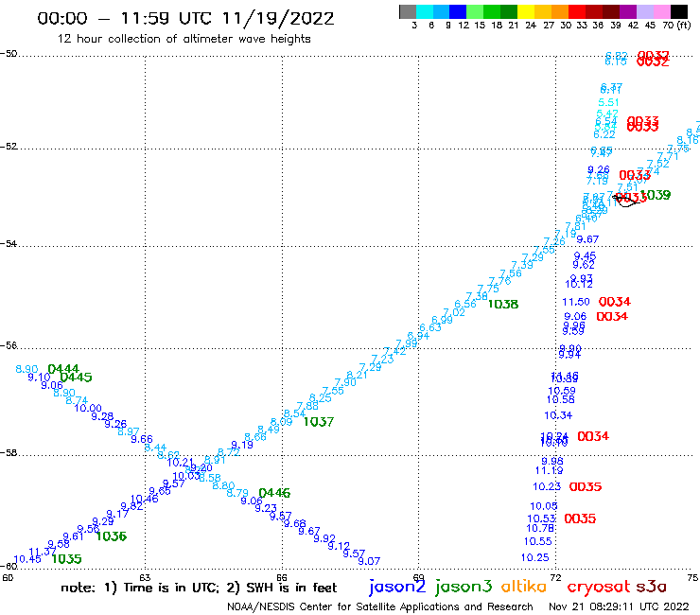
Task: Click the wave height value '10.34'
Action: [x=558, y=415]
